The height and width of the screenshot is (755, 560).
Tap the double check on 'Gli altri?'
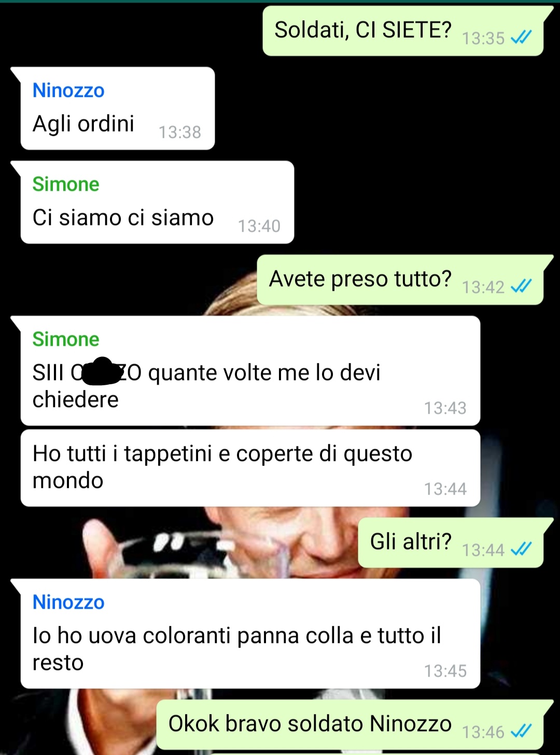tap(521, 549)
